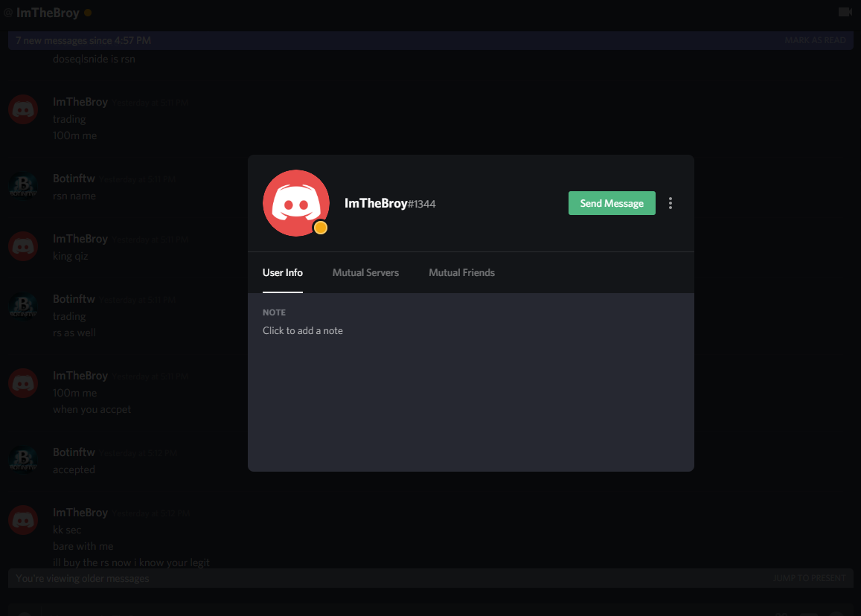Click the ImTheBroy avatar beside 'kk sec'
Screen dimensions: 861x616
pos(23,520)
